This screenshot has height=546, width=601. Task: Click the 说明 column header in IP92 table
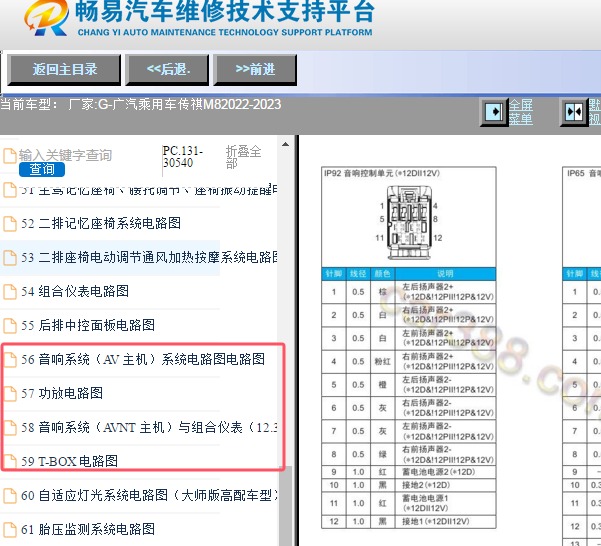[445, 274]
